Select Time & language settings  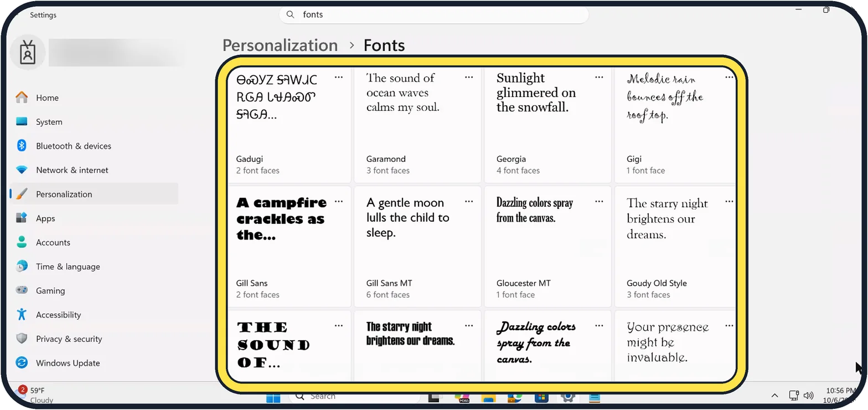94,266
